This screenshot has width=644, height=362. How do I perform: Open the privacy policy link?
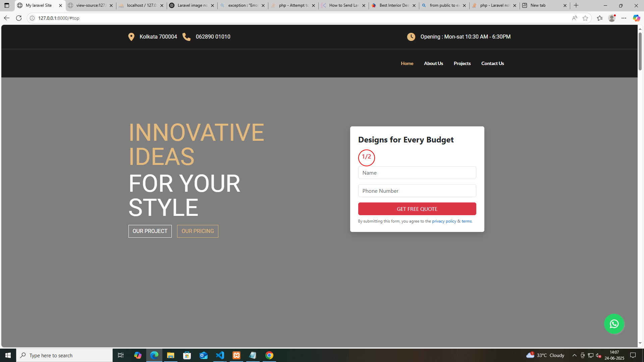(444, 221)
